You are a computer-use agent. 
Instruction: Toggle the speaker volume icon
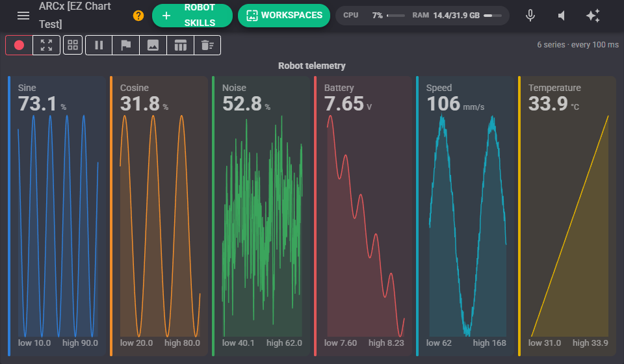[562, 16]
